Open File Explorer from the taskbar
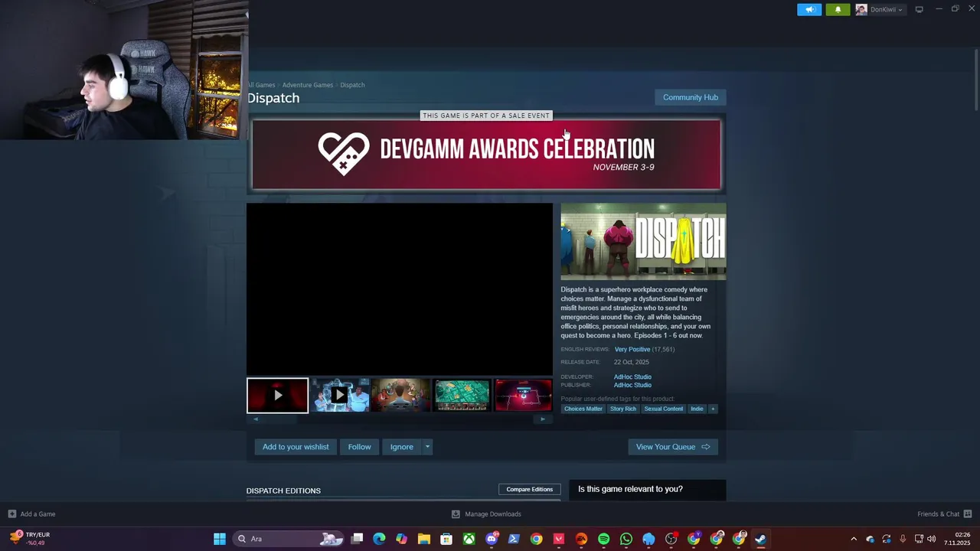Image resolution: width=980 pixels, height=551 pixels. tap(423, 539)
